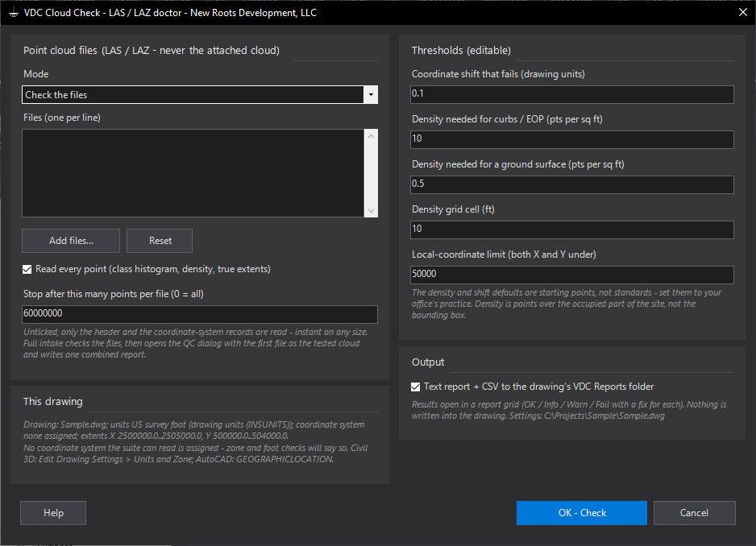Click the Cancel button

point(694,513)
